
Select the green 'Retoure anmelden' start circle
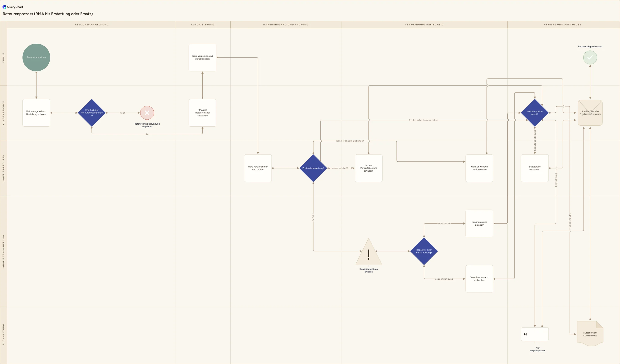click(36, 57)
